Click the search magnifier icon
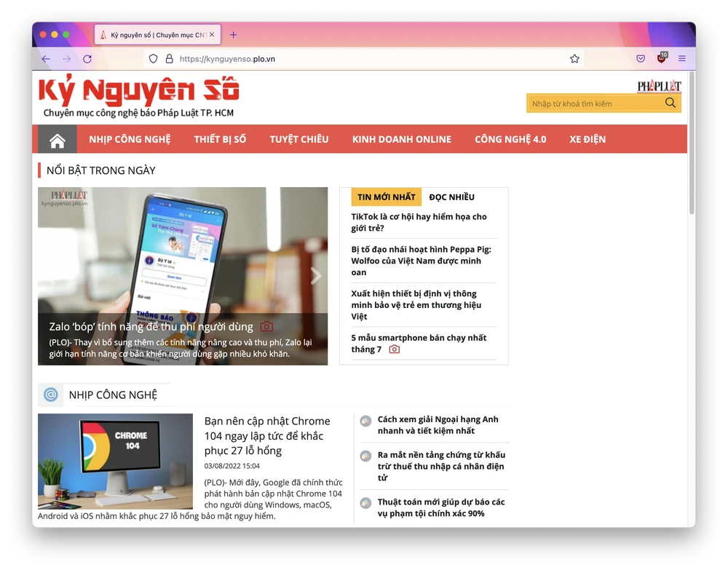The height and width of the screenshot is (570, 728). pos(670,103)
